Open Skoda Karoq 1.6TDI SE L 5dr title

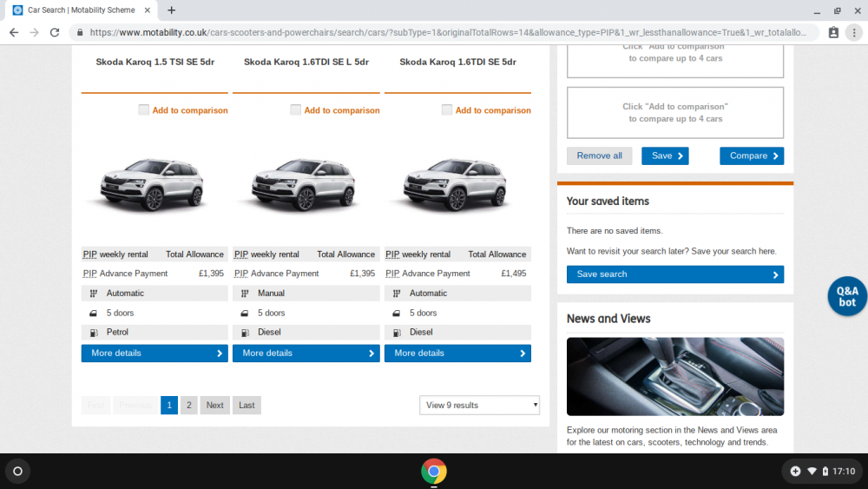coord(306,62)
